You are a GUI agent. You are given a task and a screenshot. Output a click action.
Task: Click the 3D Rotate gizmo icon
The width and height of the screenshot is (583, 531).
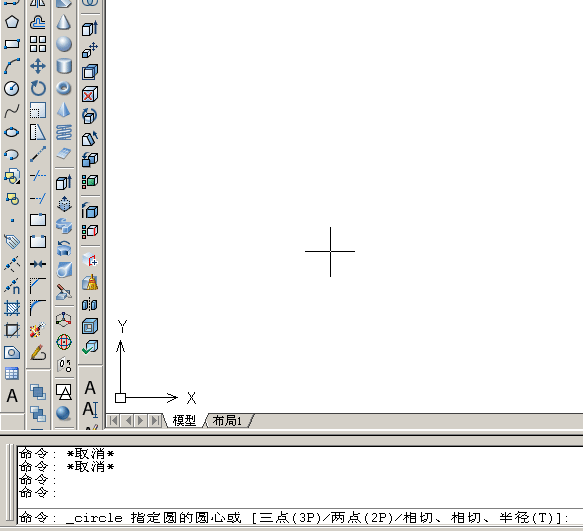pyautogui.click(x=64, y=342)
